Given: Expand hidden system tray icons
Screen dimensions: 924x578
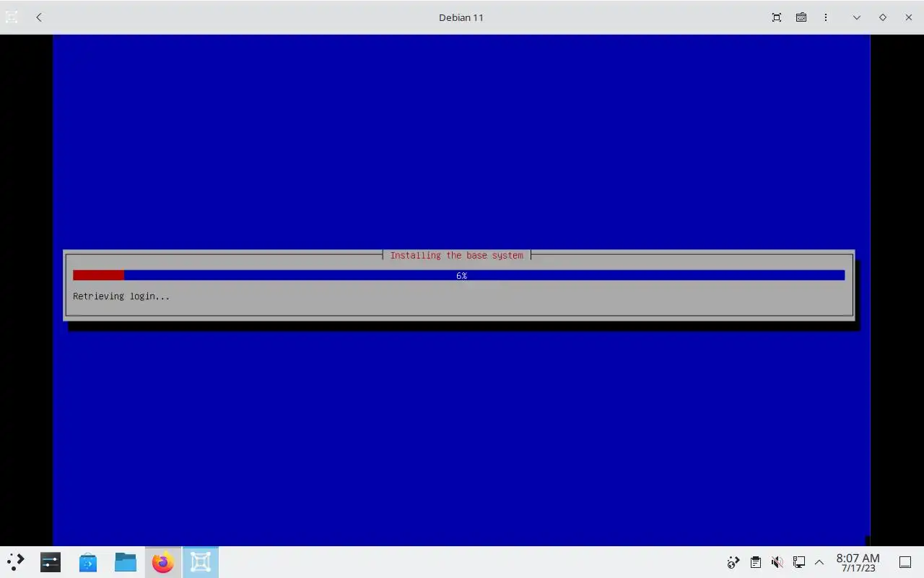Looking at the screenshot, I should tap(819, 562).
